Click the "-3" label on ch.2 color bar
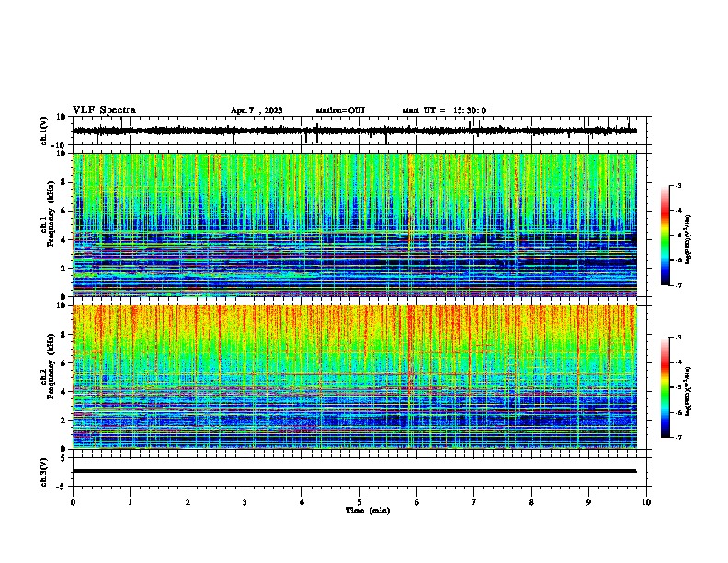 pyautogui.click(x=678, y=338)
